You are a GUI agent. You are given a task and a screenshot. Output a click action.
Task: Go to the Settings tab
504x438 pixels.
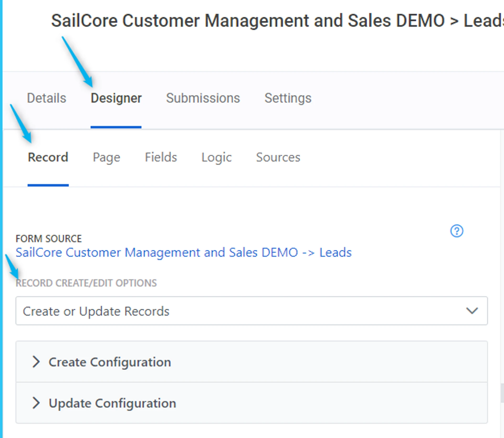click(288, 98)
